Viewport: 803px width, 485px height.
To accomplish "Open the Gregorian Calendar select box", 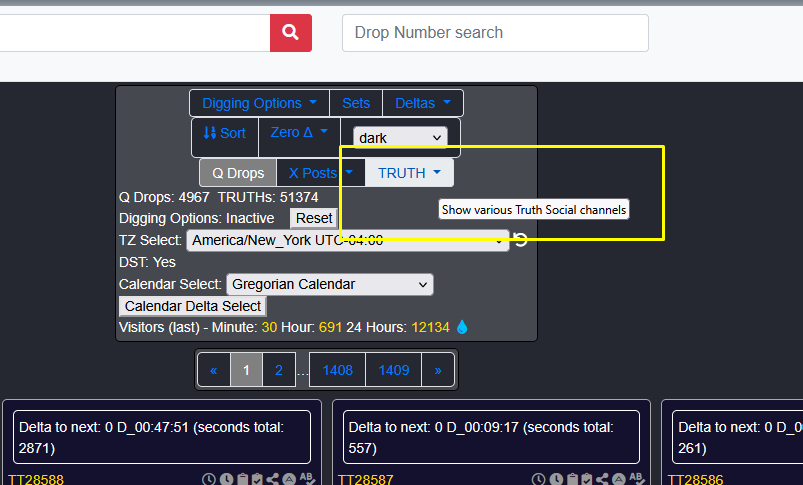I will click(x=330, y=284).
